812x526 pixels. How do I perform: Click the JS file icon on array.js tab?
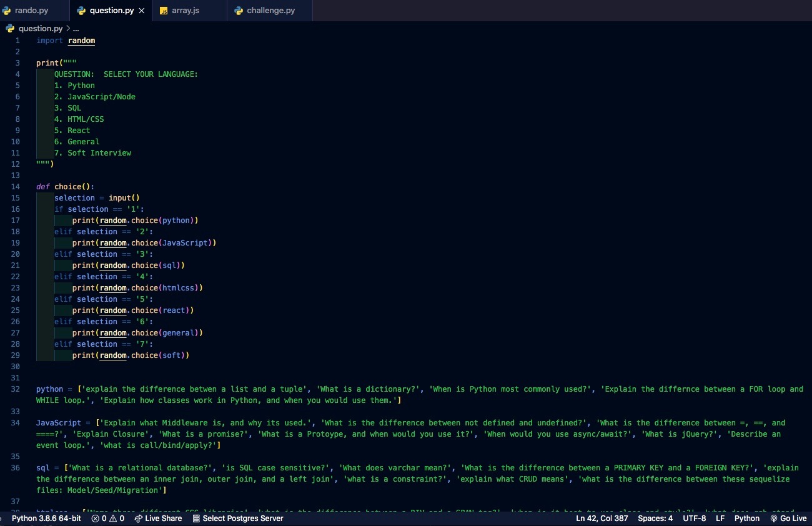point(164,11)
